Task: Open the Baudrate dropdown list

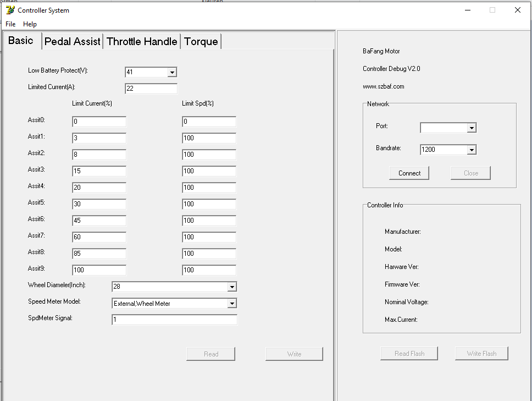Action: pos(471,150)
